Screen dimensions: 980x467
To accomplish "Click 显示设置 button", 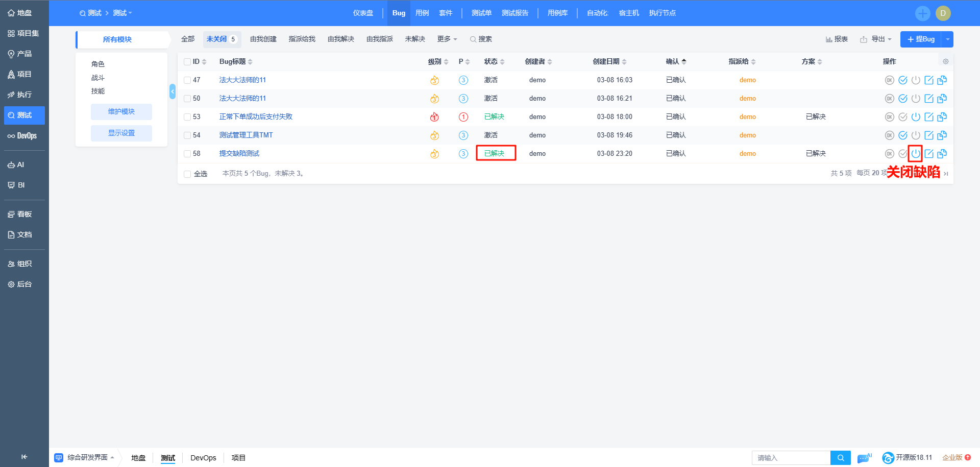I will pos(121,133).
